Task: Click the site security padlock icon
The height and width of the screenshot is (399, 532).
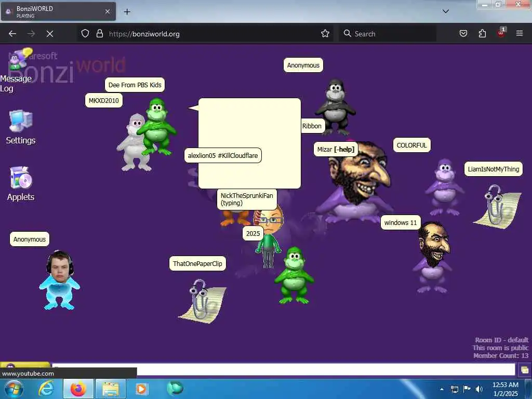Action: click(99, 34)
